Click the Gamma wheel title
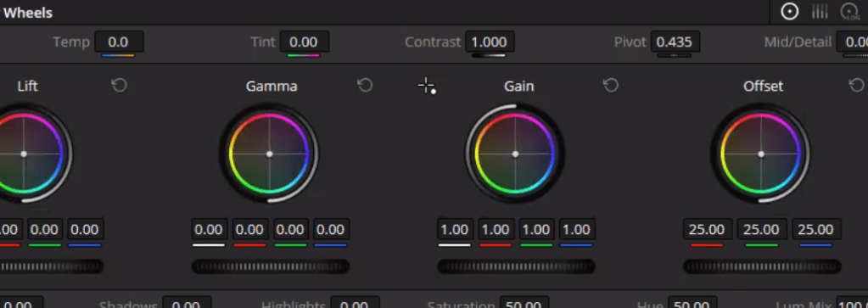The image size is (868, 308). click(272, 86)
